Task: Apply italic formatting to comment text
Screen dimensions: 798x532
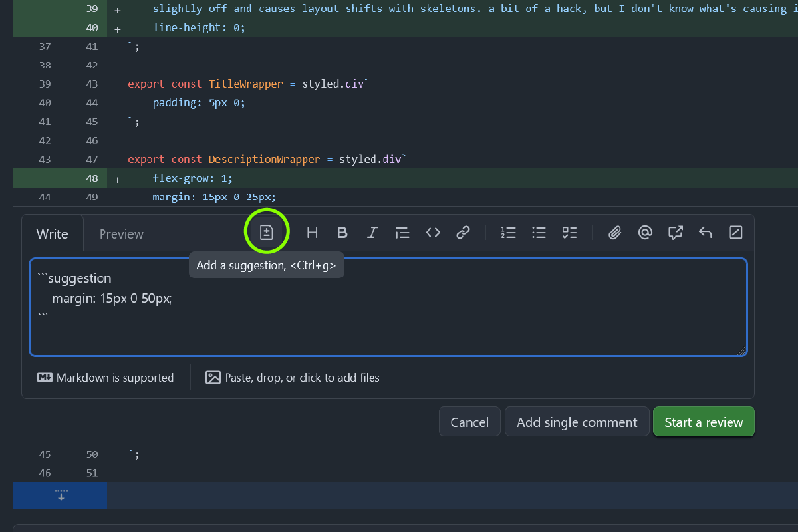Action: [372, 232]
